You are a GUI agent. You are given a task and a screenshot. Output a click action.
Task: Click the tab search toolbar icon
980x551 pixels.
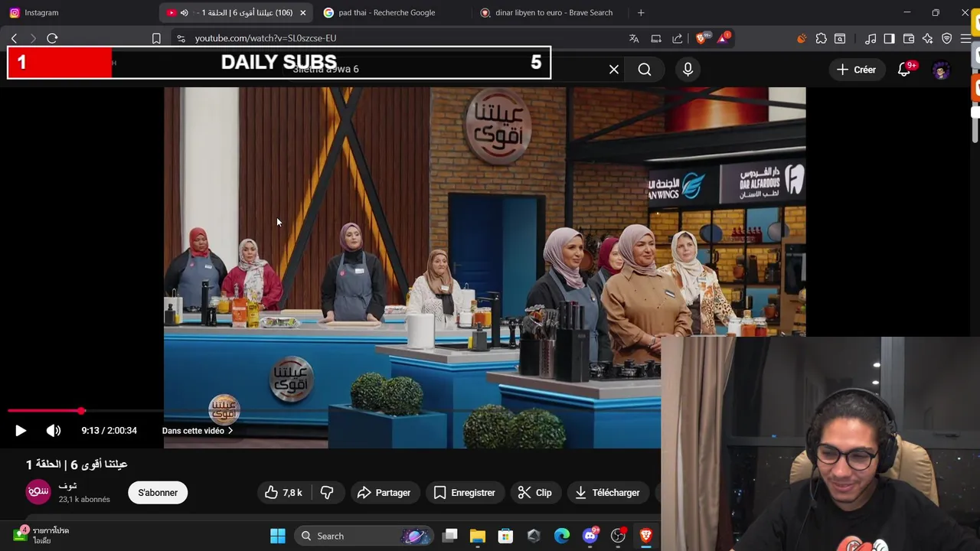click(x=840, y=38)
